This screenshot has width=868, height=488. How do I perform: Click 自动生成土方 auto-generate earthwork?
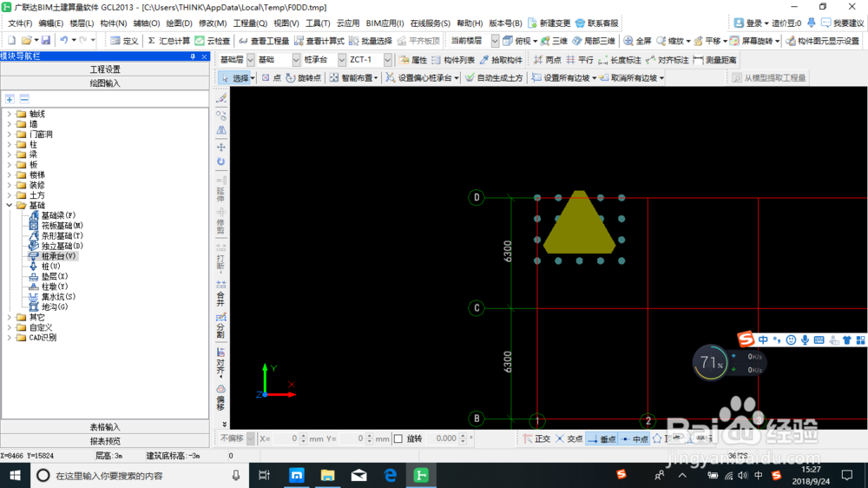click(494, 78)
